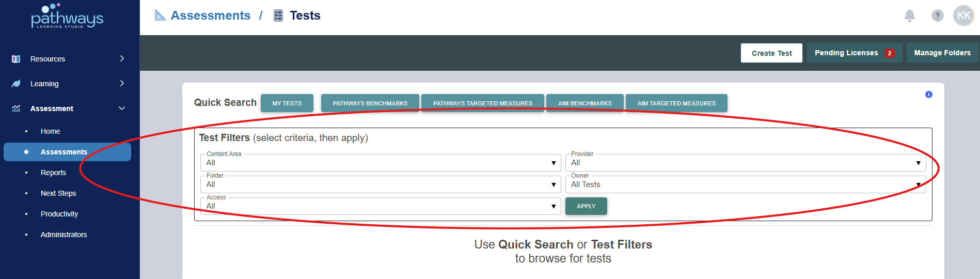Select Assessments in sidebar
980x279 pixels.
(x=67, y=152)
